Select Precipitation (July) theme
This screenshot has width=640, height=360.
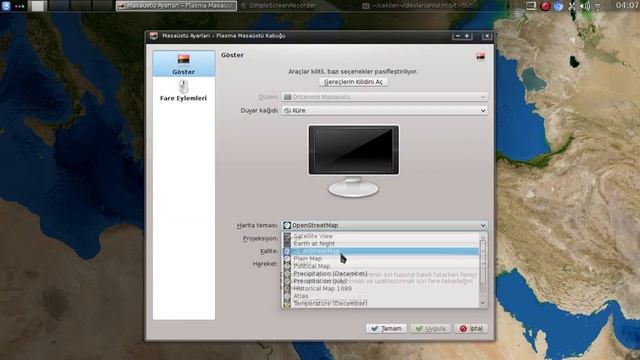pos(380,281)
